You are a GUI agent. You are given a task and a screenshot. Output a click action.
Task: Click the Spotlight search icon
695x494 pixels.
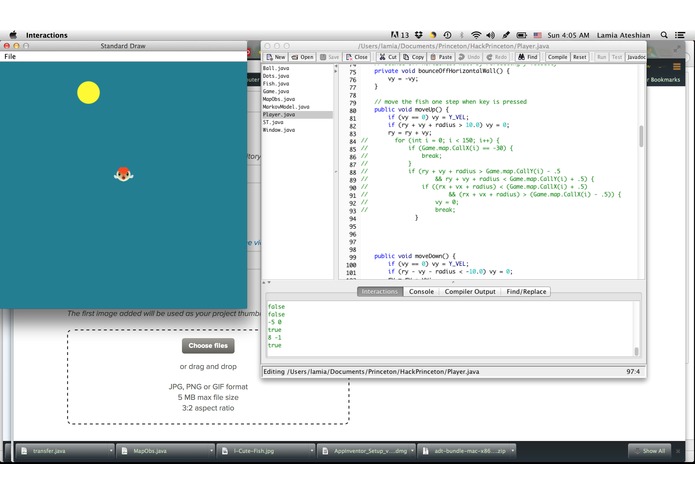[664, 35]
